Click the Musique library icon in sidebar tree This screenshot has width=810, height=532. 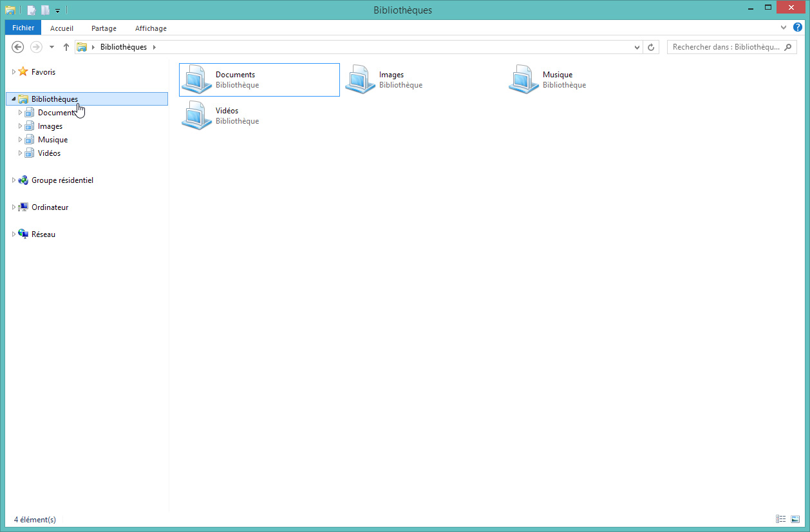(29, 140)
